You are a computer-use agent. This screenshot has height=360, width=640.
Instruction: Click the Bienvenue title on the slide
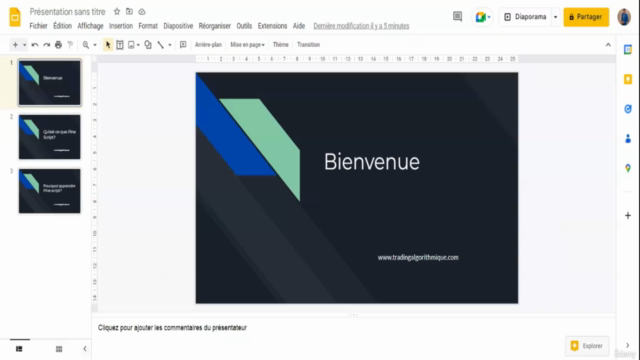pyautogui.click(x=372, y=162)
